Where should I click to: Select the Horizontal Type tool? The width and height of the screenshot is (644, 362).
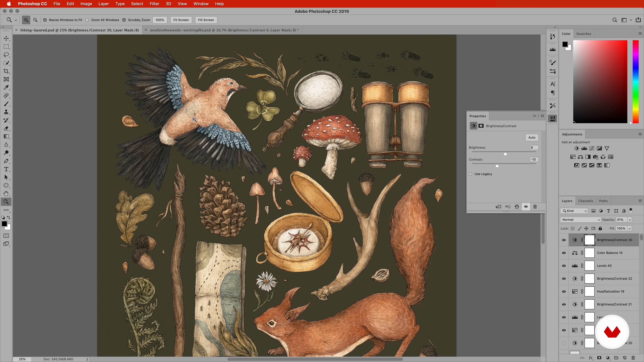[6, 169]
